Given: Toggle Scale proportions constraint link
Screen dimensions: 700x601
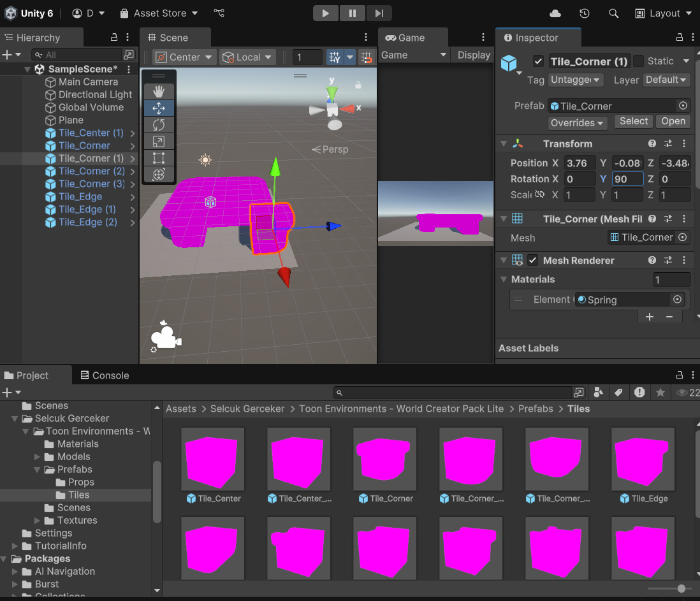Looking at the screenshot, I should click(x=540, y=194).
